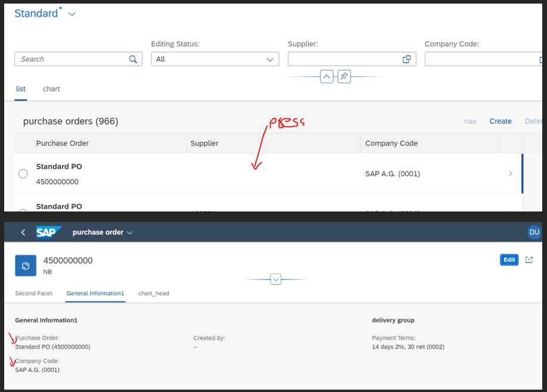Viewport: 547px width, 392px height.
Task: Click the Create button
Action: [x=501, y=122]
